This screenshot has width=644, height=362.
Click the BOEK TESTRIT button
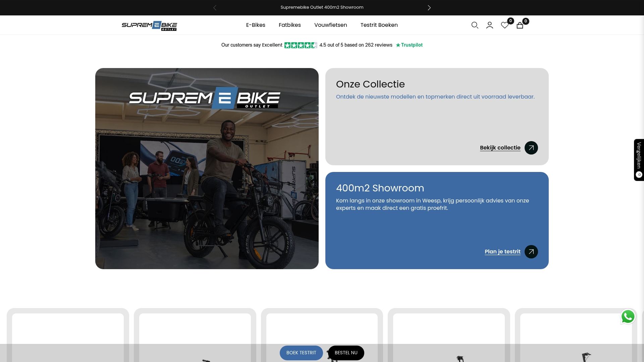pos(301,353)
